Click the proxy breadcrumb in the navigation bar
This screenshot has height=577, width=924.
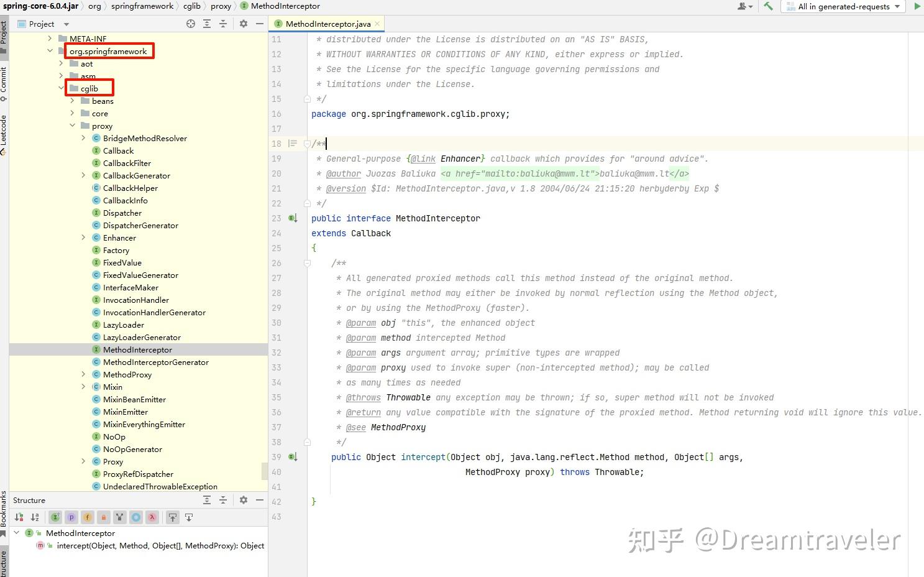[221, 7]
